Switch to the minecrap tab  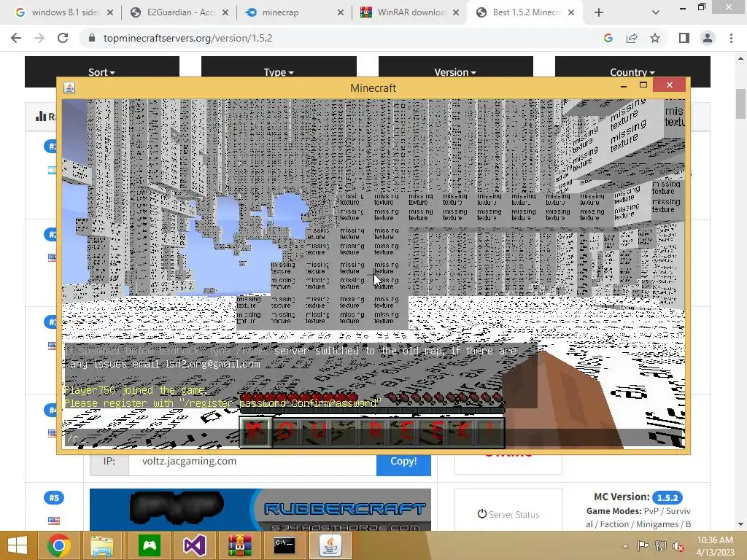295,12
